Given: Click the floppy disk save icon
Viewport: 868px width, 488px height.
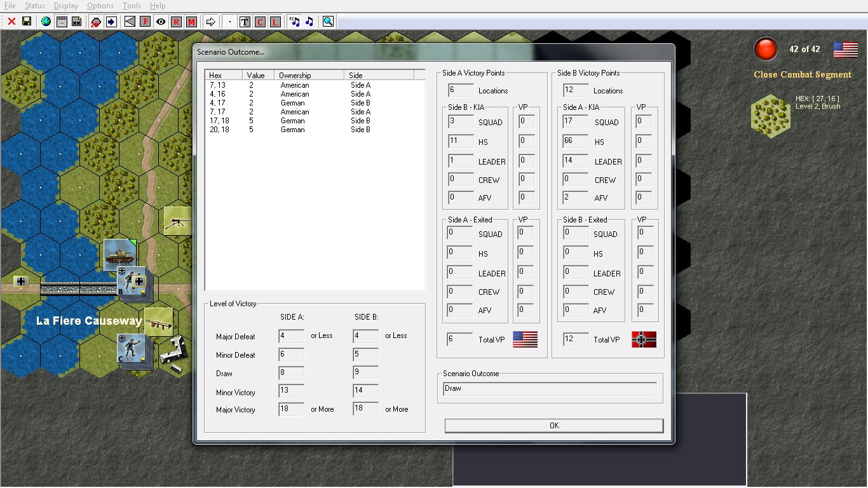Looking at the screenshot, I should click(x=27, y=22).
